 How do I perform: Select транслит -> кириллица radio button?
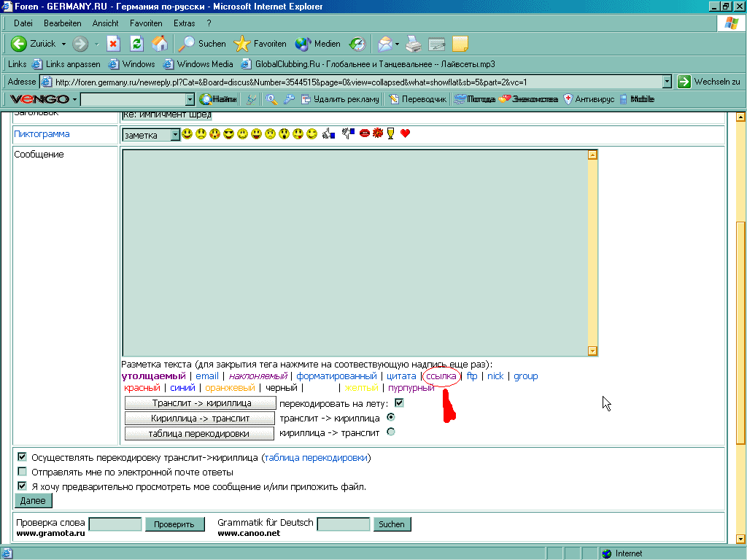[x=391, y=417]
